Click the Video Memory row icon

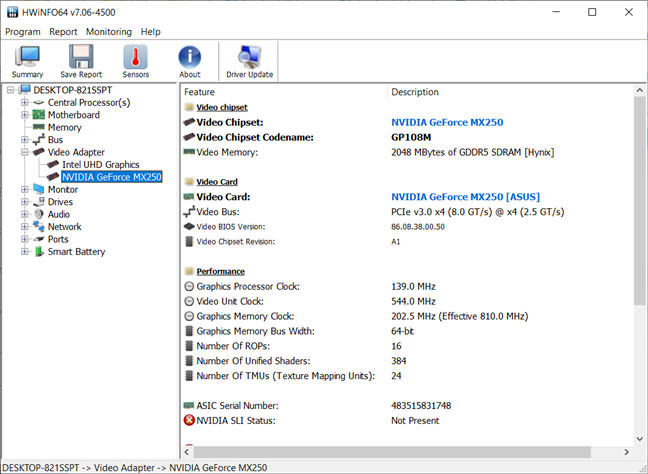point(189,152)
